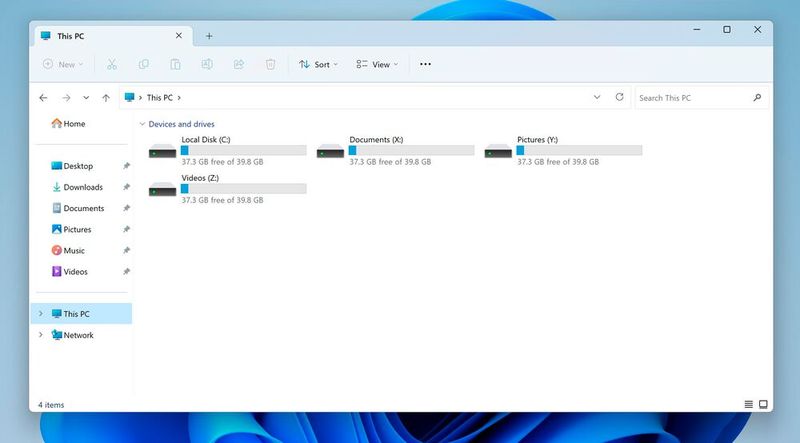Maximize the File Explorer window
The height and width of the screenshot is (443, 800).
727,30
